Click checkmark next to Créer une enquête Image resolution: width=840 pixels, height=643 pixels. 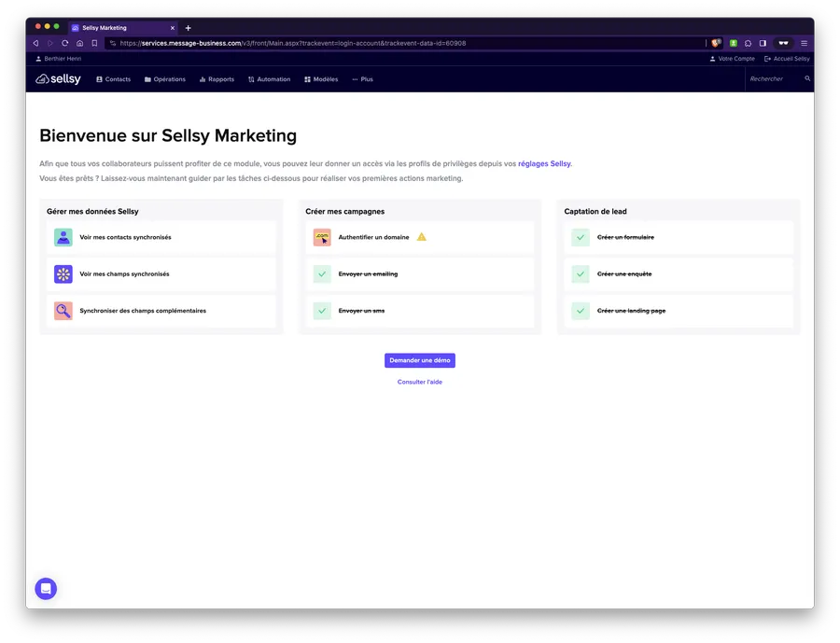pos(581,273)
